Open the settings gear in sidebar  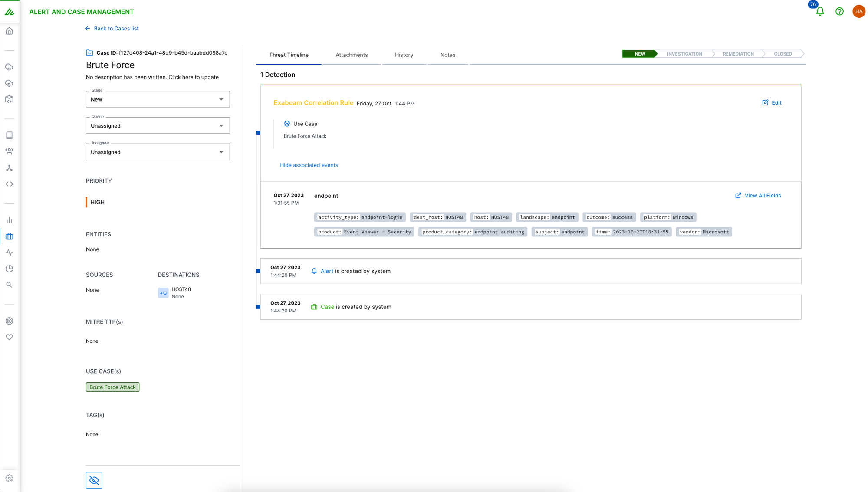point(10,478)
